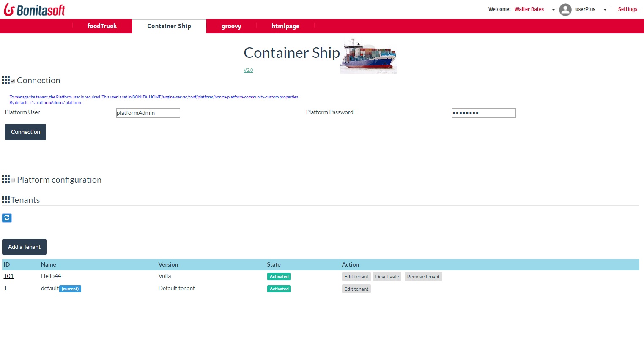Deactivate the Hello44 tenant
This screenshot has height=346, width=644.
[x=387, y=277]
